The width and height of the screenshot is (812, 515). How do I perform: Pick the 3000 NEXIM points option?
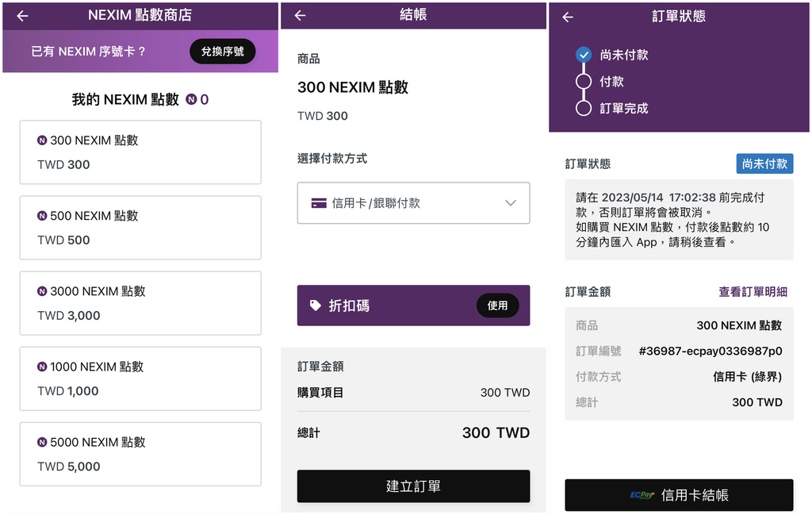(140, 303)
